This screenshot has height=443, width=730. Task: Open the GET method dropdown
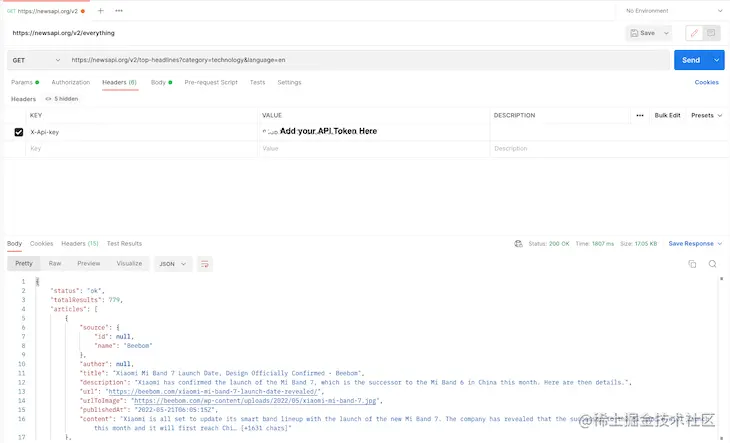point(36,60)
